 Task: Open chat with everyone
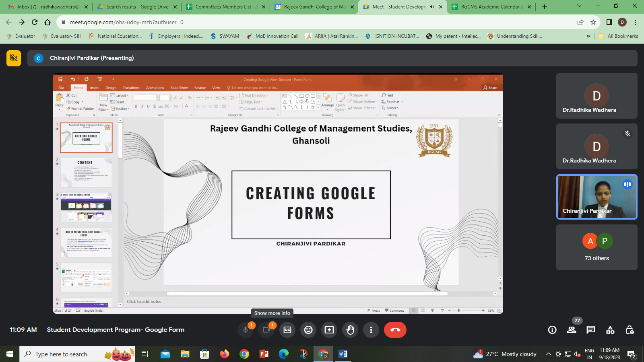pyautogui.click(x=591, y=330)
